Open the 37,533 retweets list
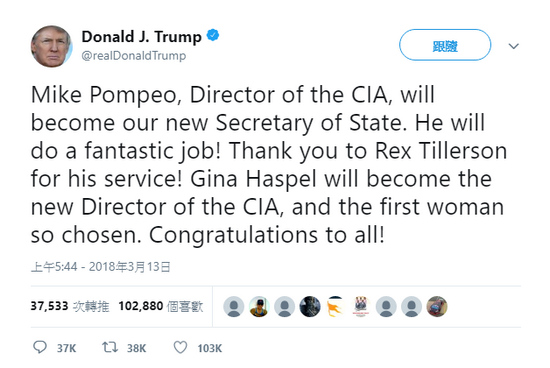This screenshot has height=368, width=550. click(x=70, y=306)
